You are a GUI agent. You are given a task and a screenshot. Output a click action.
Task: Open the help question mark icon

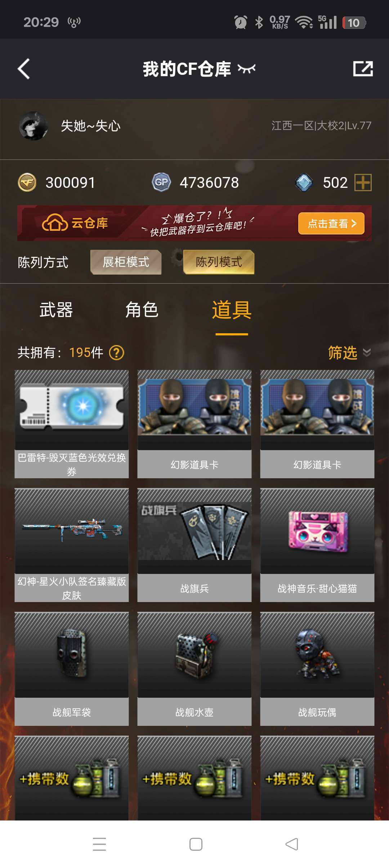[x=117, y=353]
